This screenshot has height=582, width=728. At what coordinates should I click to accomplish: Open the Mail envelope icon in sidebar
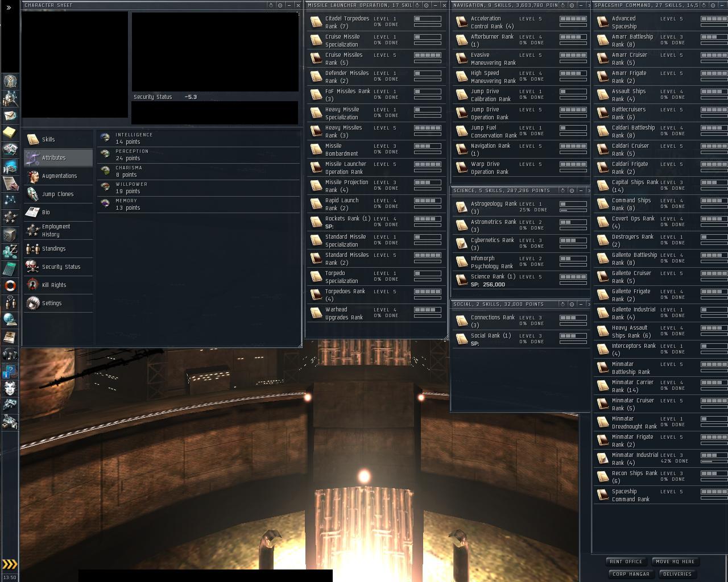click(10, 115)
